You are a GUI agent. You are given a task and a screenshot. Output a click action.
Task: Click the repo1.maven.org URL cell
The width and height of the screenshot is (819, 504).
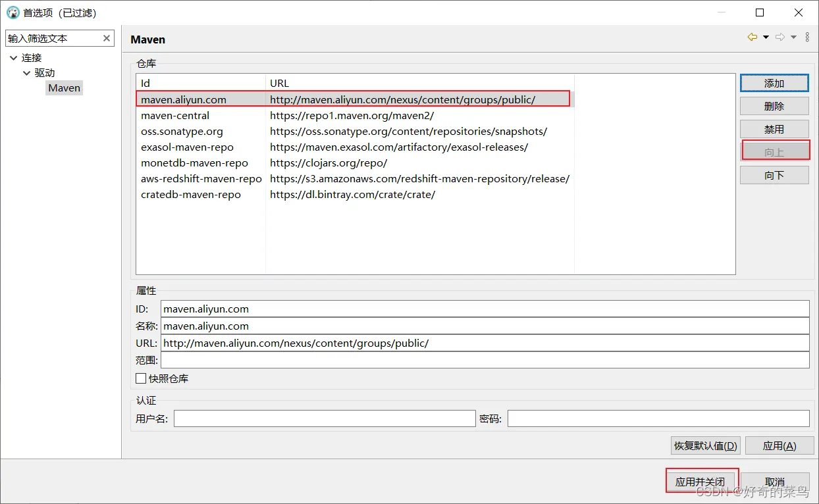pyautogui.click(x=352, y=115)
